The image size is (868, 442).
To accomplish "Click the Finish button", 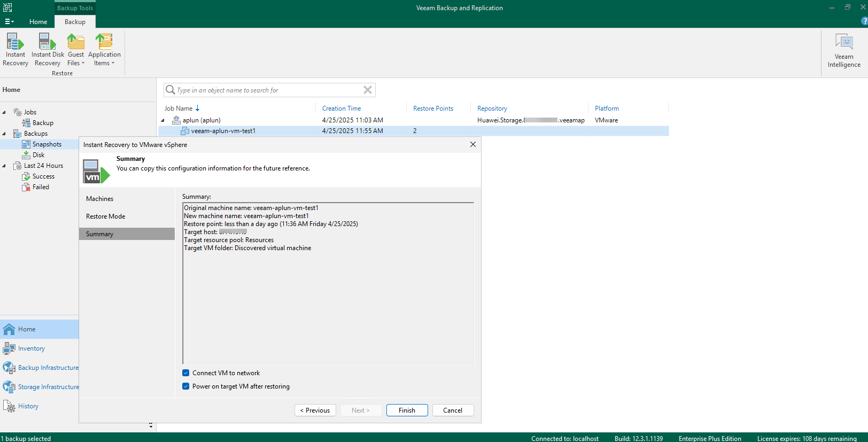I will pos(407,410).
